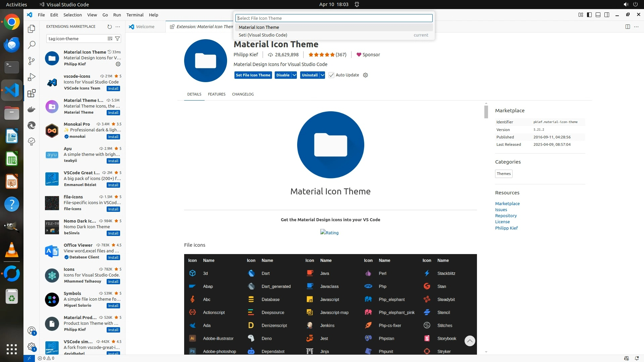Expand the Disable button dropdown arrow

[294, 75]
